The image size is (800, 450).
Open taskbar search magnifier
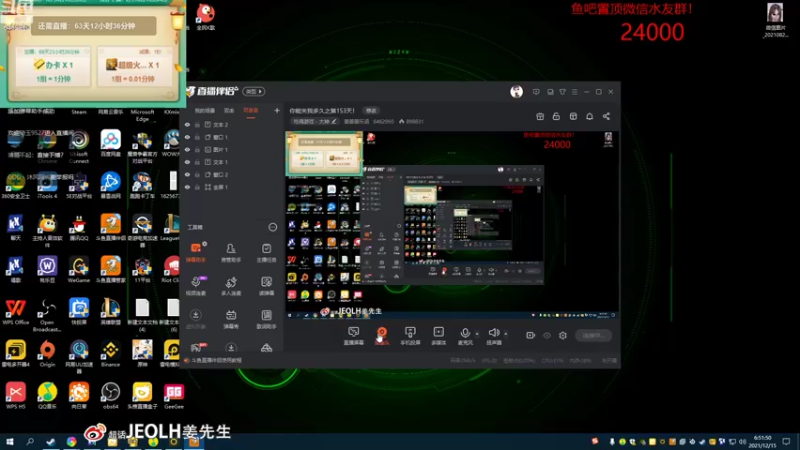tap(30, 442)
